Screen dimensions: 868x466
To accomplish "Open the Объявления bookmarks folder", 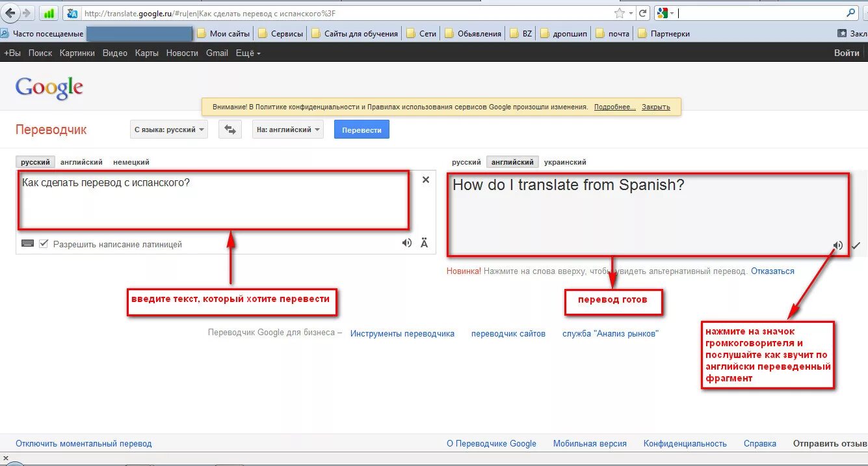I will (473, 33).
